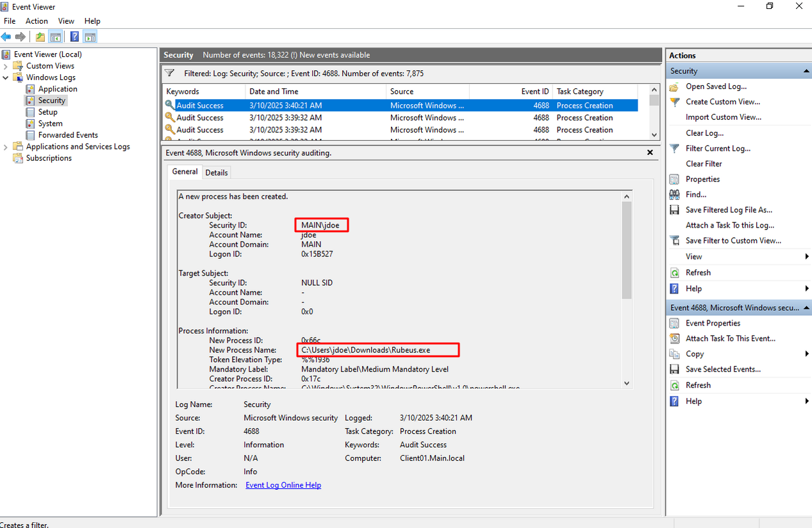Open the Action menu
812x528 pixels.
[37, 21]
